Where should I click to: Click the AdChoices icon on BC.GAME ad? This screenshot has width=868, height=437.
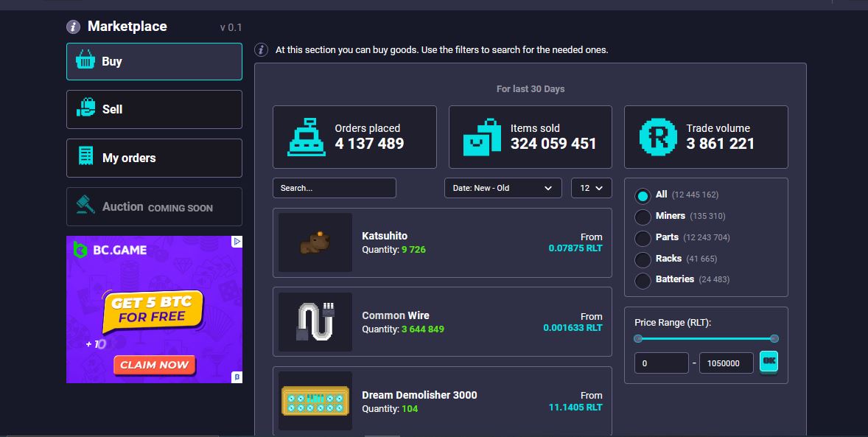pyautogui.click(x=237, y=242)
